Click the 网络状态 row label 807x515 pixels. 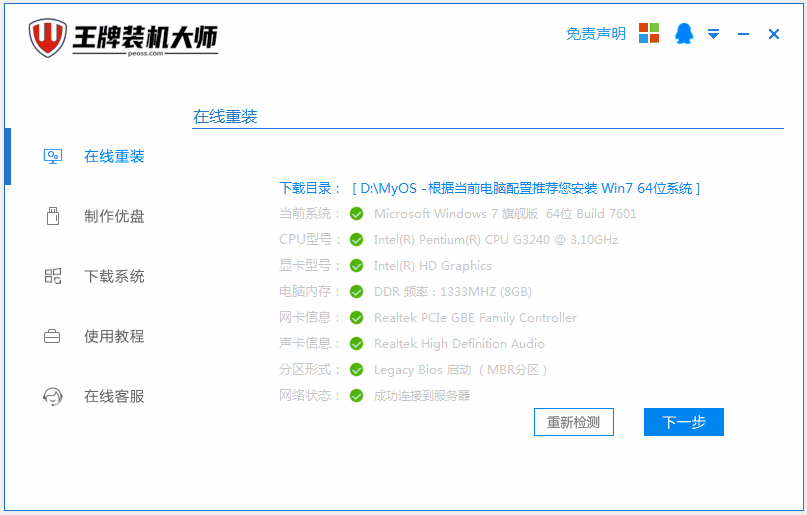(309, 396)
